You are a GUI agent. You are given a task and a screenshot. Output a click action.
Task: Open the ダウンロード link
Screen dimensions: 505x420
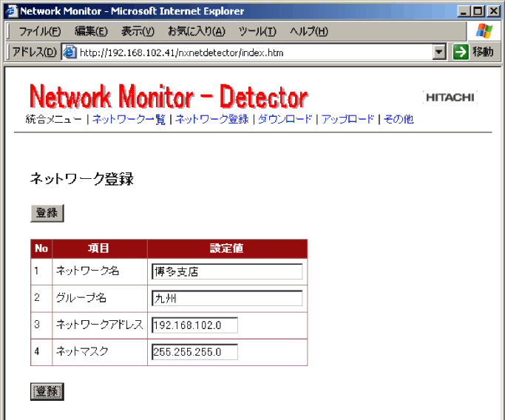pos(285,119)
